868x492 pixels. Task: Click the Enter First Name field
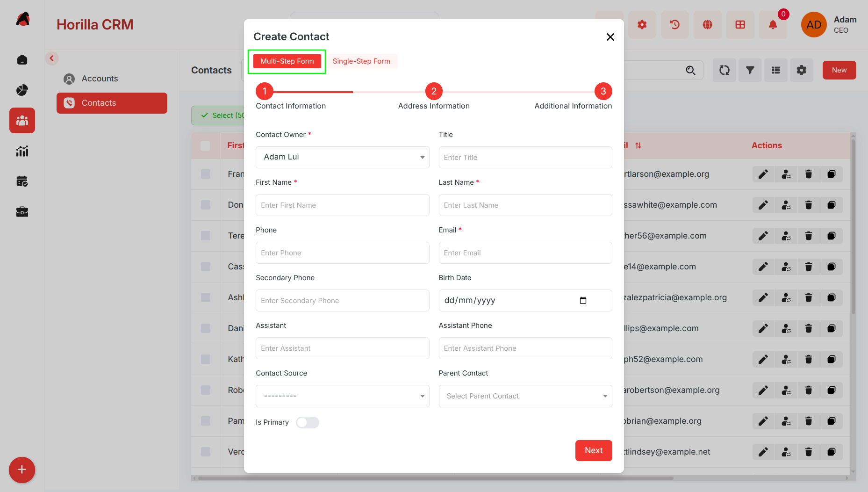point(343,205)
